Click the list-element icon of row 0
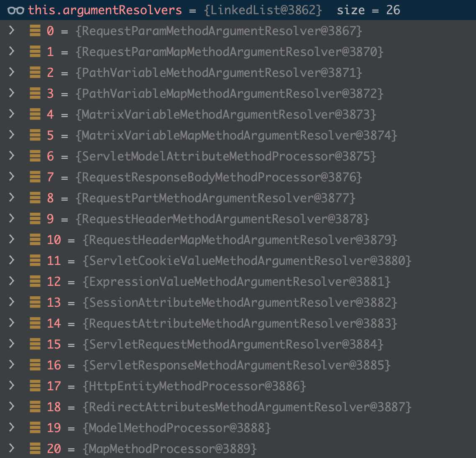 (x=35, y=31)
